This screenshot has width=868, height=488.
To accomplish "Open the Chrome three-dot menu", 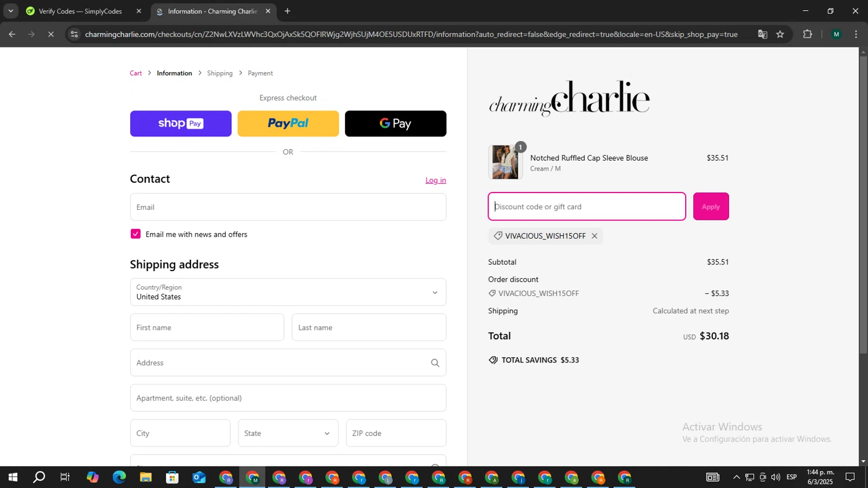I will tap(856, 34).
